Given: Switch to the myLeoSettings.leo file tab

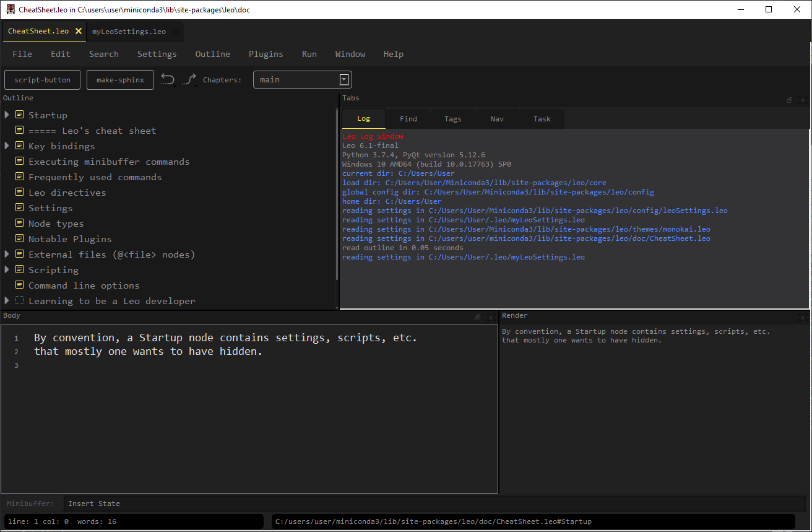Looking at the screenshot, I should (129, 32).
